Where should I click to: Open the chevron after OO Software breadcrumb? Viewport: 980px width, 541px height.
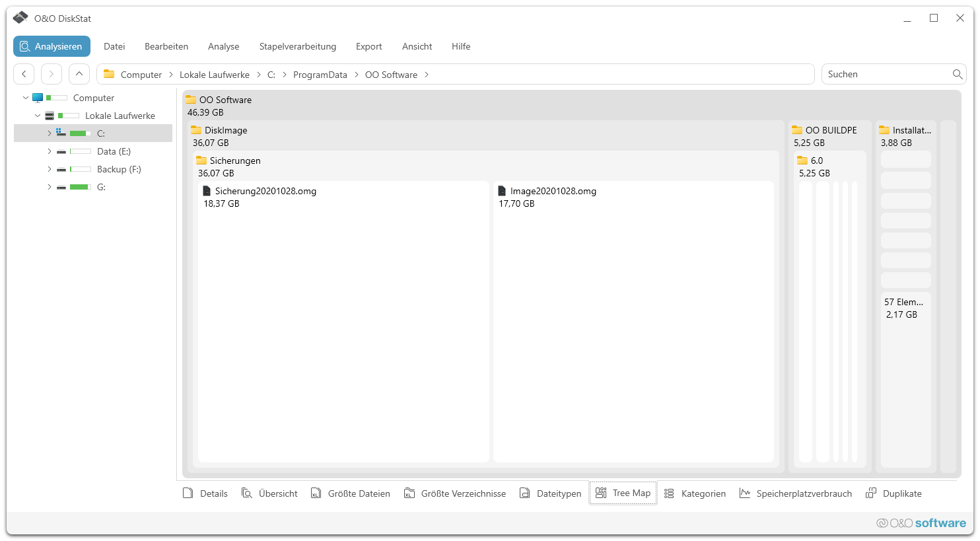(x=427, y=75)
